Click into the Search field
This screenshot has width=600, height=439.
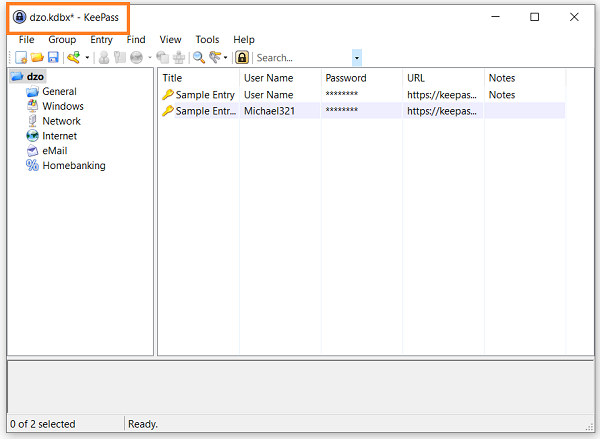[302, 58]
